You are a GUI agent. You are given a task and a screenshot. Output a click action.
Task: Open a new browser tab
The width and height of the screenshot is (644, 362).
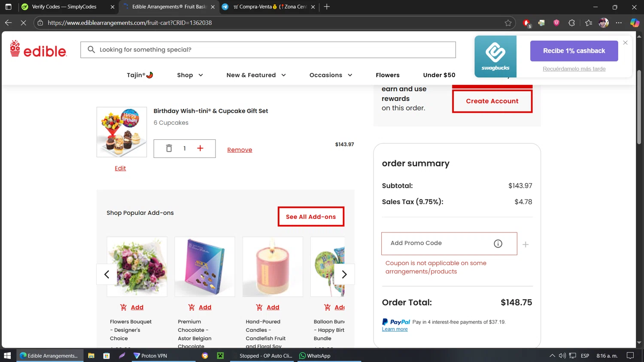coord(327,7)
